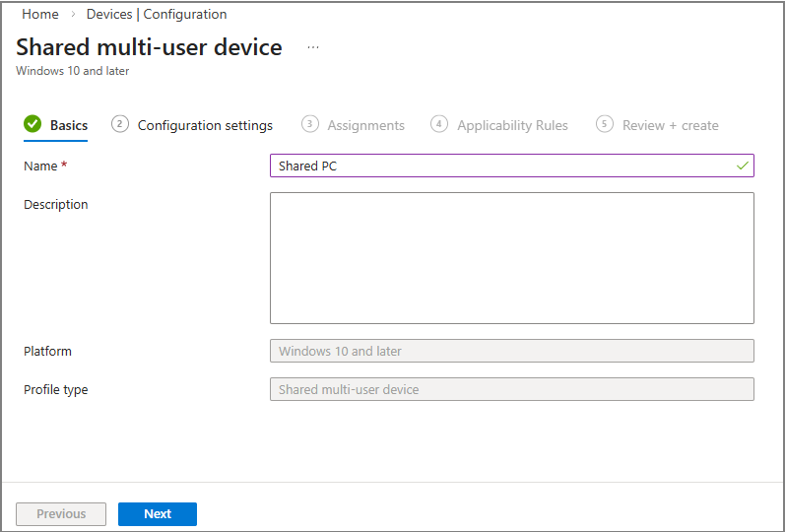This screenshot has width=785, height=532.
Task: Click the Shared multi-user device page title
Action: point(149,47)
